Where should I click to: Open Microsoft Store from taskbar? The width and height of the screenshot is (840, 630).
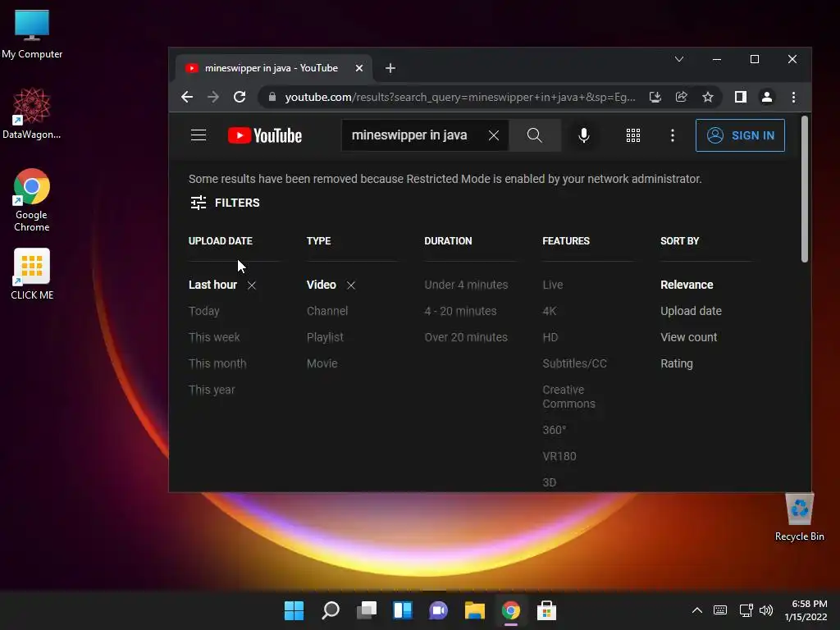tap(546, 610)
